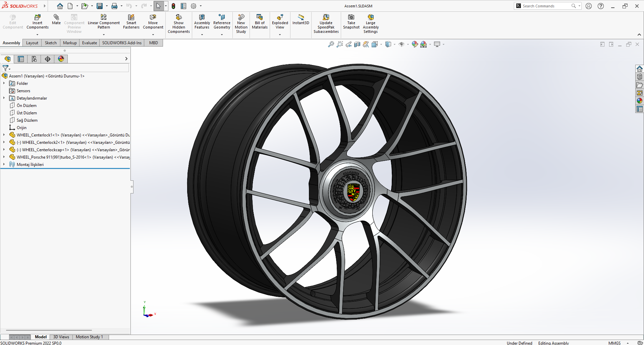Click the user login account icon
644x345 pixels.
pos(589,6)
